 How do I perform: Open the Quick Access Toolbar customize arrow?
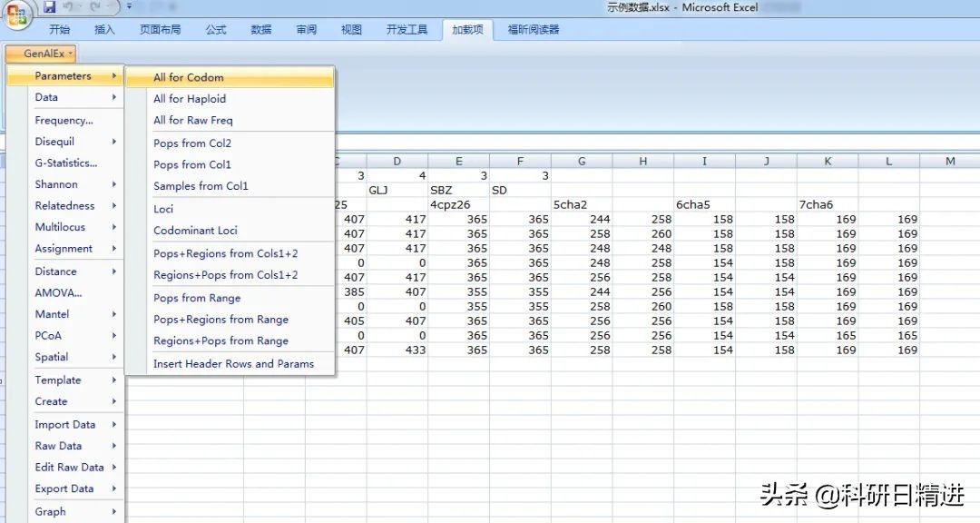pos(129,7)
